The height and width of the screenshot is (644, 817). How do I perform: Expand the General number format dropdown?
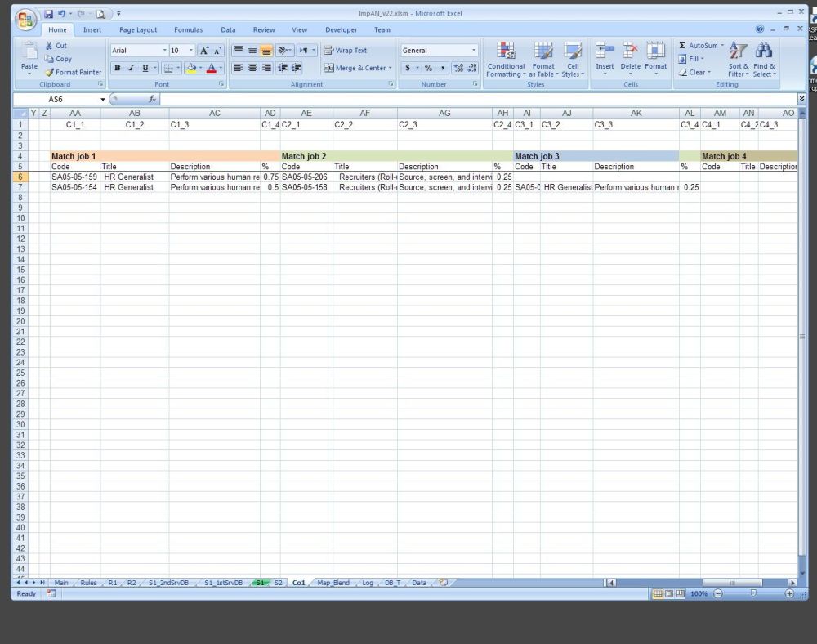tap(474, 51)
